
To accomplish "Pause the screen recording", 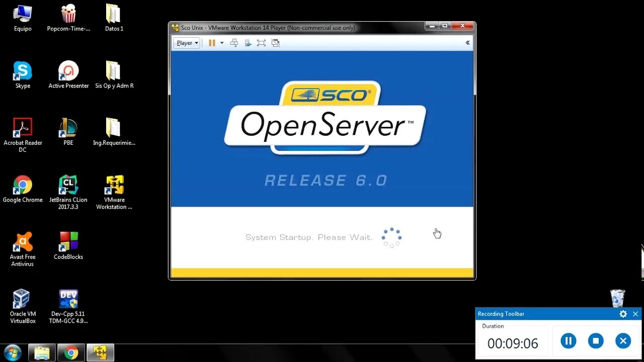I will pyautogui.click(x=569, y=341).
